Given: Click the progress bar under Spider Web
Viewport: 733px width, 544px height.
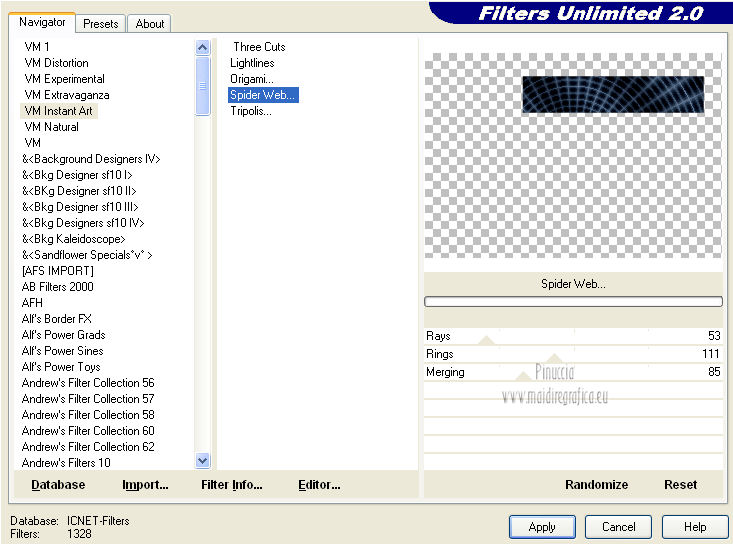Looking at the screenshot, I should click(x=573, y=301).
